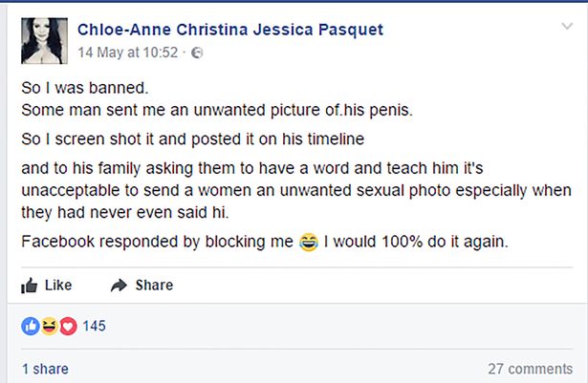Viewport: 588px width, 383px height.
Task: View the 145 reactions count
Action: coord(94,326)
